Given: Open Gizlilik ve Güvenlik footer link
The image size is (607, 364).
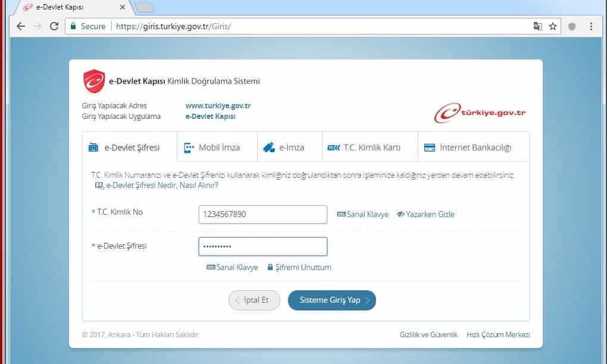Looking at the screenshot, I should [x=428, y=335].
